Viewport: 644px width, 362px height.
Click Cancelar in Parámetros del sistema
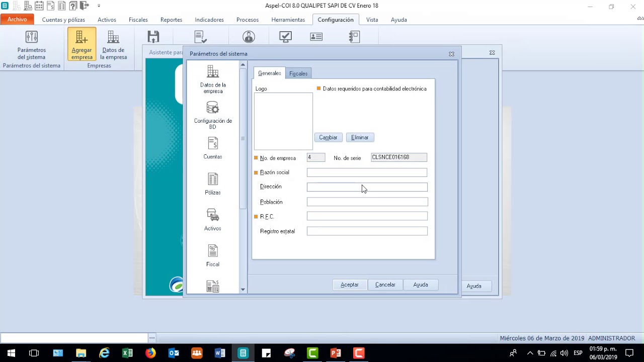pyautogui.click(x=385, y=285)
